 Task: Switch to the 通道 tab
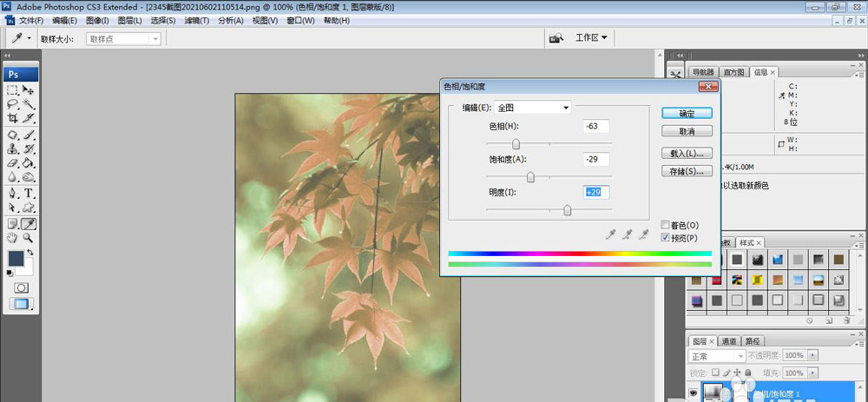[x=730, y=341]
